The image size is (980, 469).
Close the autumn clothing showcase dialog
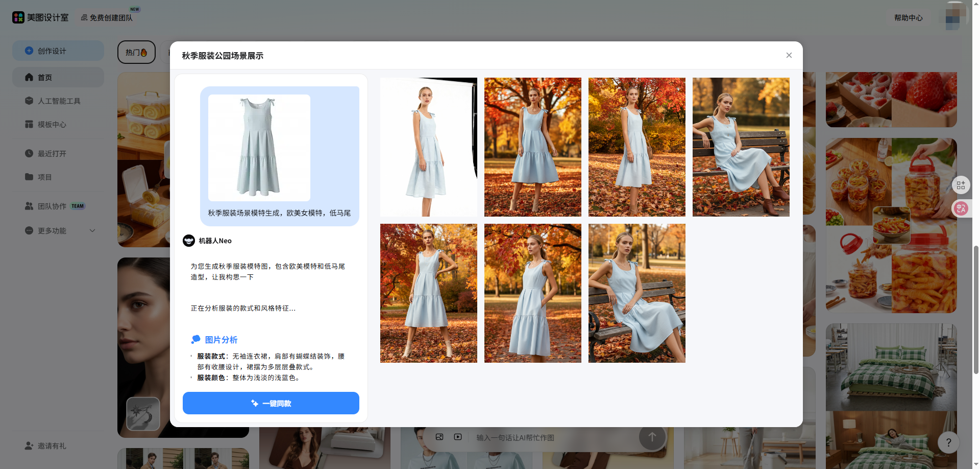(789, 55)
